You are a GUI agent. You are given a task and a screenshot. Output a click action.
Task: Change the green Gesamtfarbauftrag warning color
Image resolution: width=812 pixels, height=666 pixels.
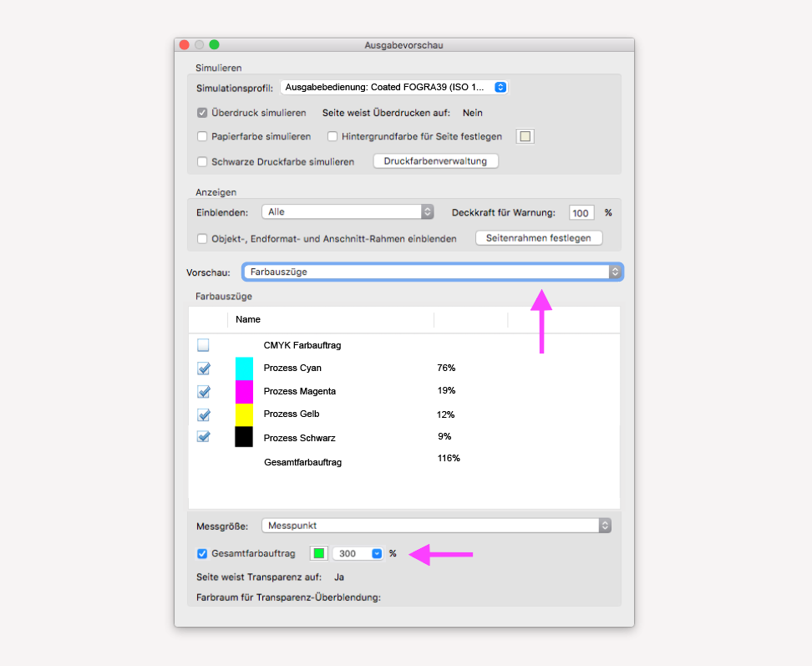coord(318,553)
